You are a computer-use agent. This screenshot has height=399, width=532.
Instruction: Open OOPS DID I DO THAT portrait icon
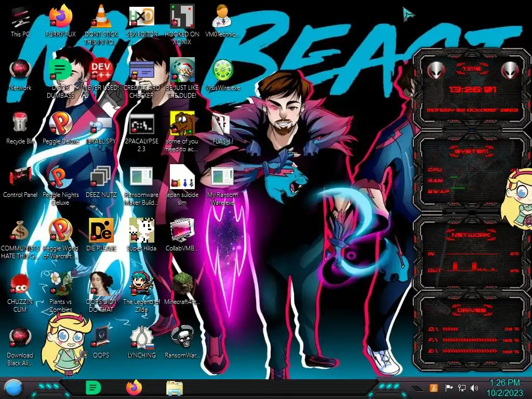(x=101, y=284)
